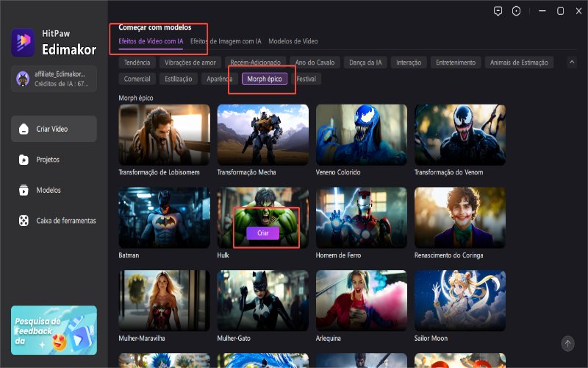Select the Entretenimento category tag
588x368 pixels.
tap(456, 63)
